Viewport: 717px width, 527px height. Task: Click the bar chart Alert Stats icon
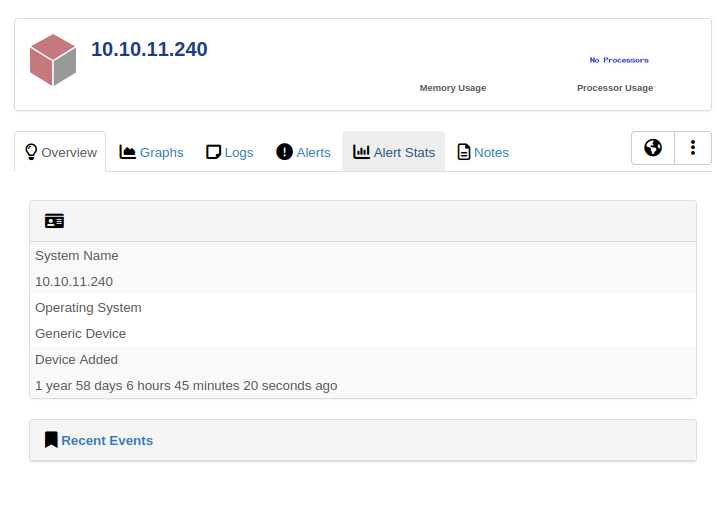361,152
